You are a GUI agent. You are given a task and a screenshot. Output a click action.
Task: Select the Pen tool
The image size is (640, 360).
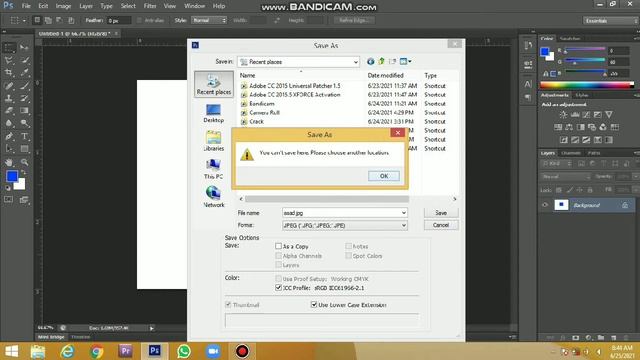point(9,136)
